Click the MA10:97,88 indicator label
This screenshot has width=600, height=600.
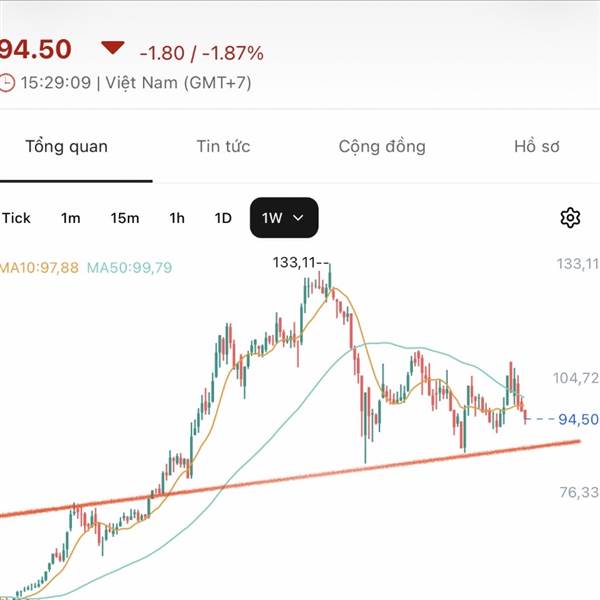tap(39, 267)
